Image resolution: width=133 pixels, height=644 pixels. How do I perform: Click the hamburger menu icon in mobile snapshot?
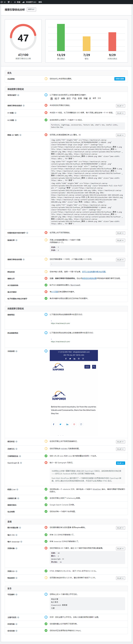point(87,367)
